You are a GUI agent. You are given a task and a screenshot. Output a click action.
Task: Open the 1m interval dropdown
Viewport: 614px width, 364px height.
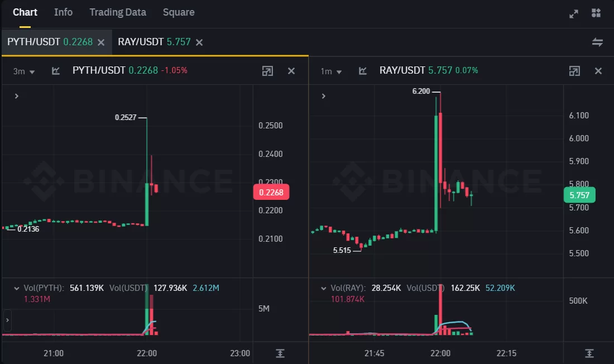pos(331,71)
